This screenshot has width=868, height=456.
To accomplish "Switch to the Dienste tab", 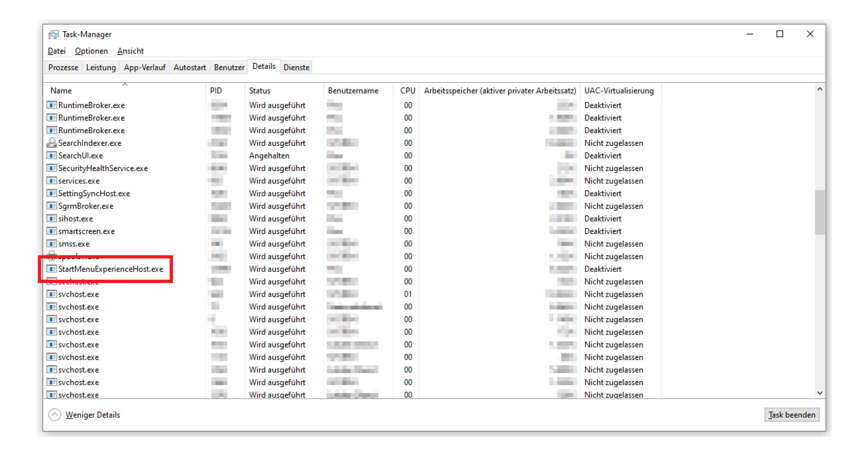I will pos(296,67).
